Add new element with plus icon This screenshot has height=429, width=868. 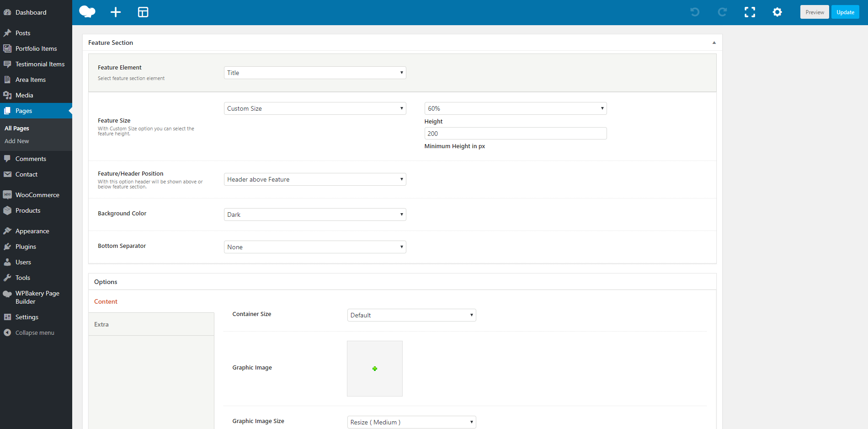[x=116, y=12]
